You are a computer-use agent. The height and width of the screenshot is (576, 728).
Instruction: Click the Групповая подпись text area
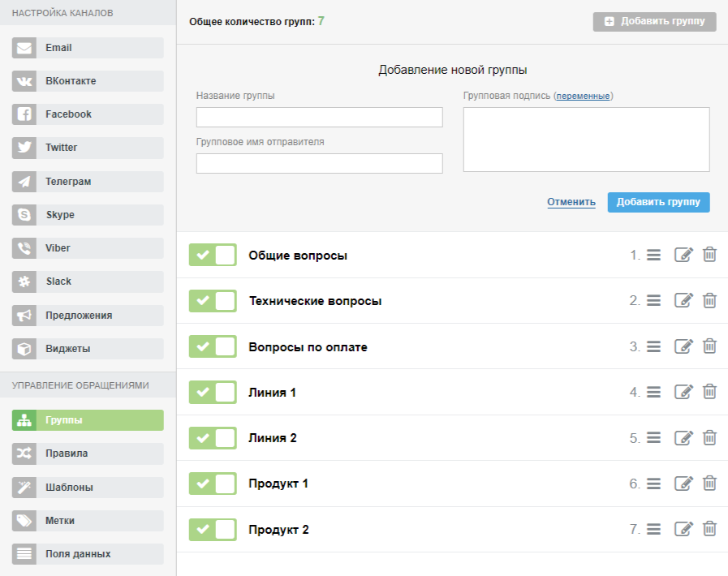pyautogui.click(x=586, y=140)
